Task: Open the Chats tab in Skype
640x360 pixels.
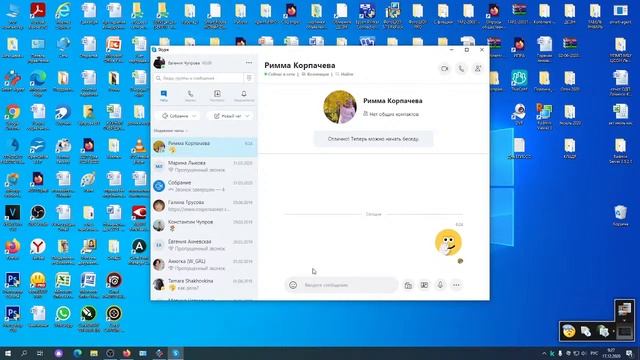Action: [164, 96]
